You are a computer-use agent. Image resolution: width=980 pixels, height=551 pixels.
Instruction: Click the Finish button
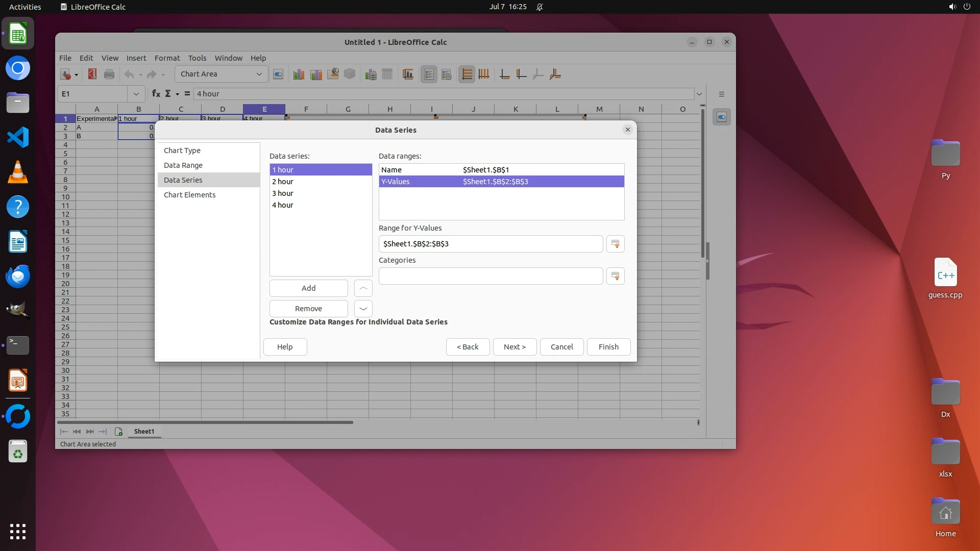(608, 347)
